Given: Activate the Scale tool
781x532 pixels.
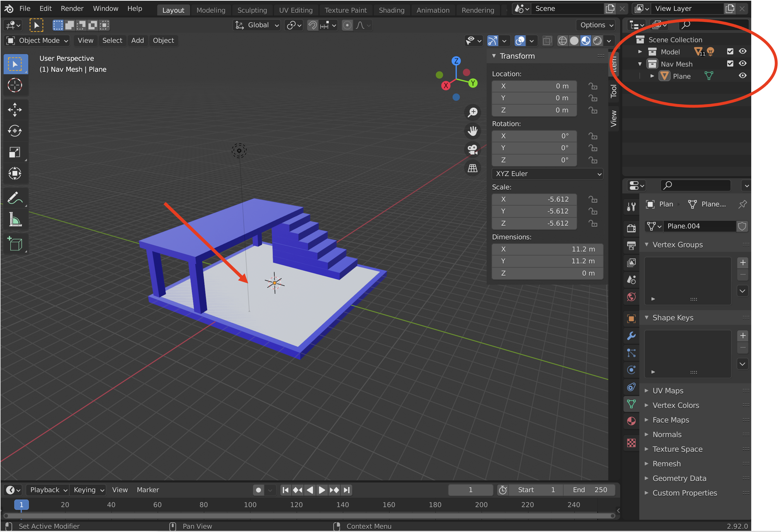Looking at the screenshot, I should 15,152.
